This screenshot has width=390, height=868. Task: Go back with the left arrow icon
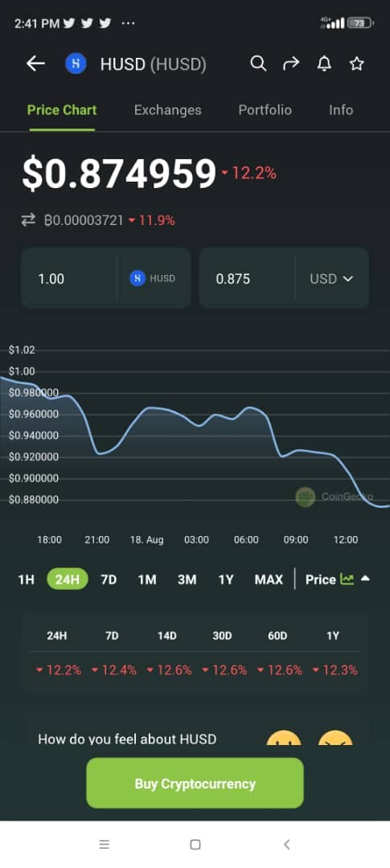pos(35,64)
